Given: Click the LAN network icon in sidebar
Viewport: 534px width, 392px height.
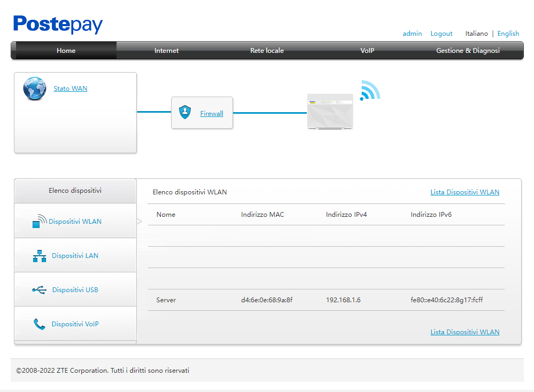Looking at the screenshot, I should 40,256.
